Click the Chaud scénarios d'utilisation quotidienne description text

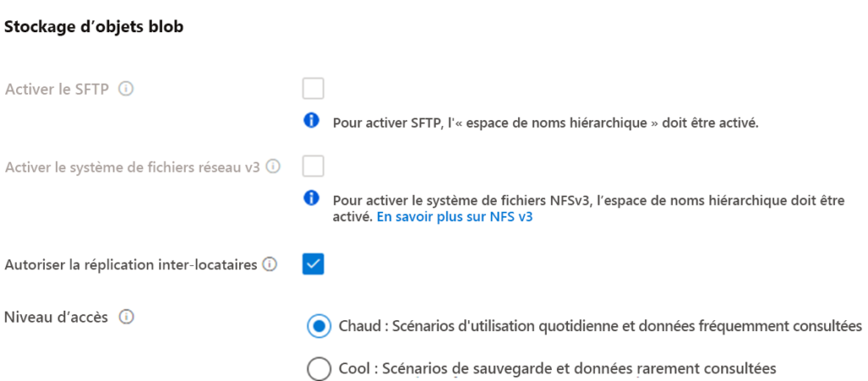pos(600,326)
